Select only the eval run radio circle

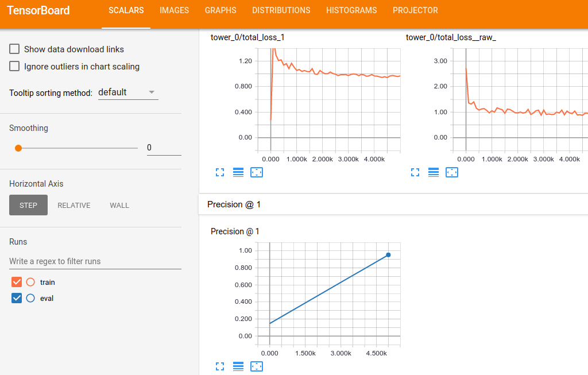click(30, 298)
